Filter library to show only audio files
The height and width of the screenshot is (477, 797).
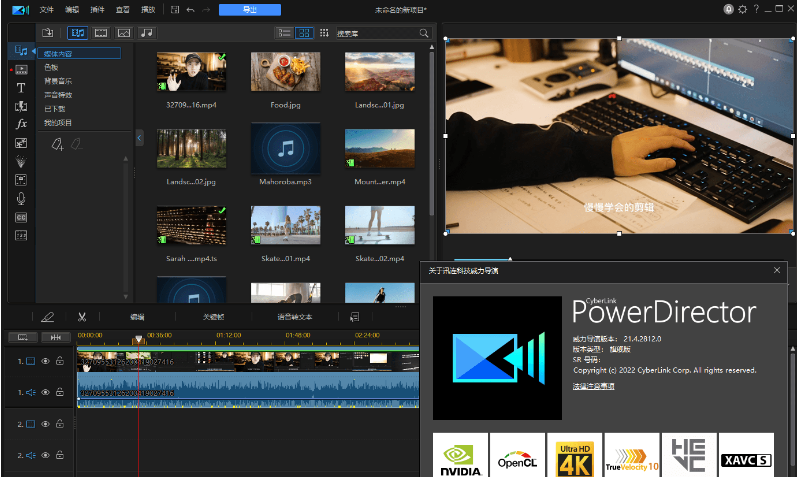click(147, 33)
